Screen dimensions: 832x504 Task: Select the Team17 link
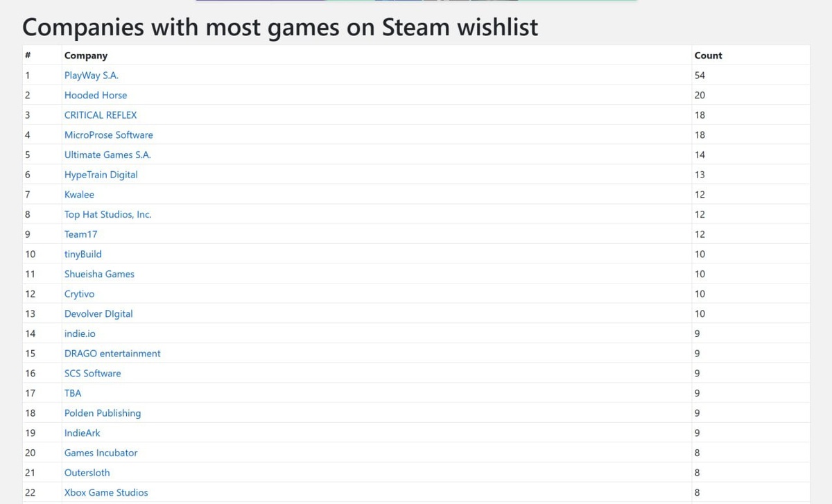click(81, 234)
